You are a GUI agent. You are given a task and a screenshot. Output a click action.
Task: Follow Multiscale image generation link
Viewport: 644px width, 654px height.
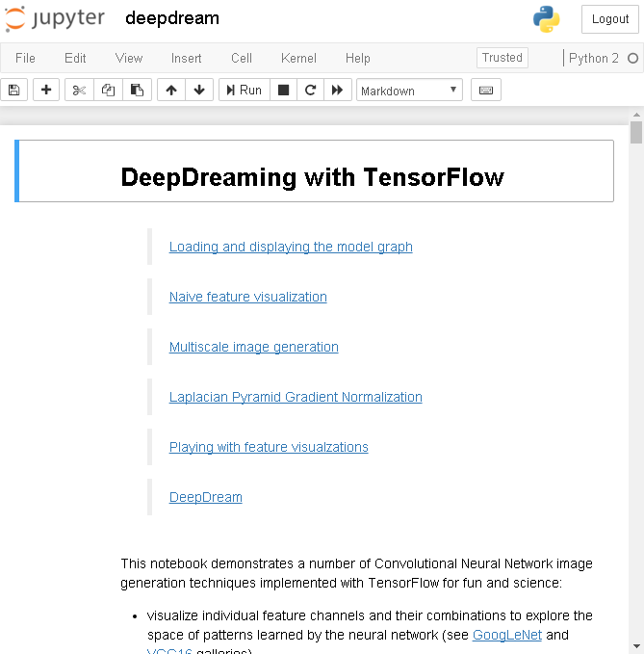point(254,347)
